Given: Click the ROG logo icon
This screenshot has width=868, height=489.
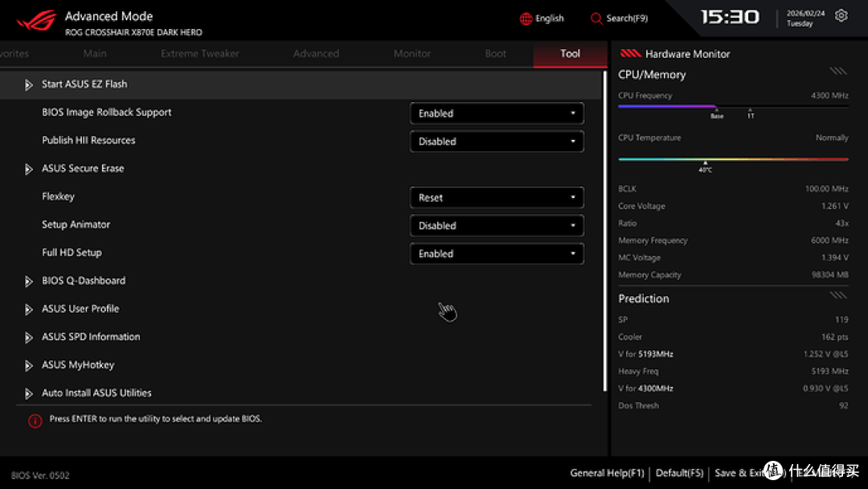Looking at the screenshot, I should 36,22.
